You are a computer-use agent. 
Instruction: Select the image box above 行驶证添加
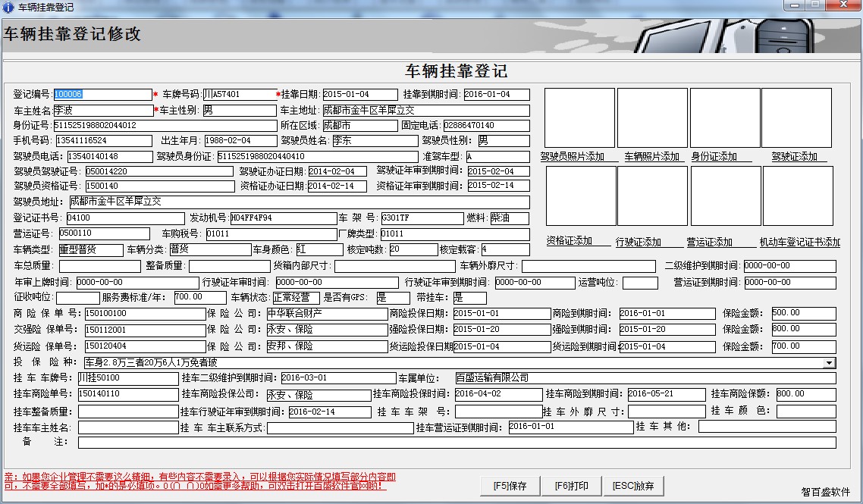(x=653, y=196)
